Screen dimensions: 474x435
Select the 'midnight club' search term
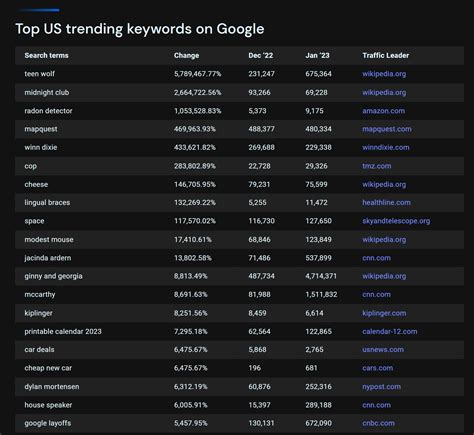[x=47, y=92]
